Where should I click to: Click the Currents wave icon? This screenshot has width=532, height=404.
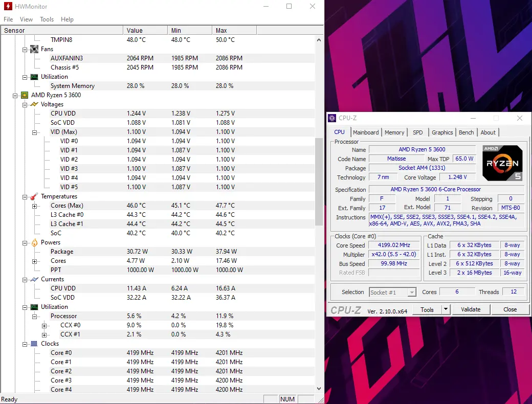click(x=34, y=280)
